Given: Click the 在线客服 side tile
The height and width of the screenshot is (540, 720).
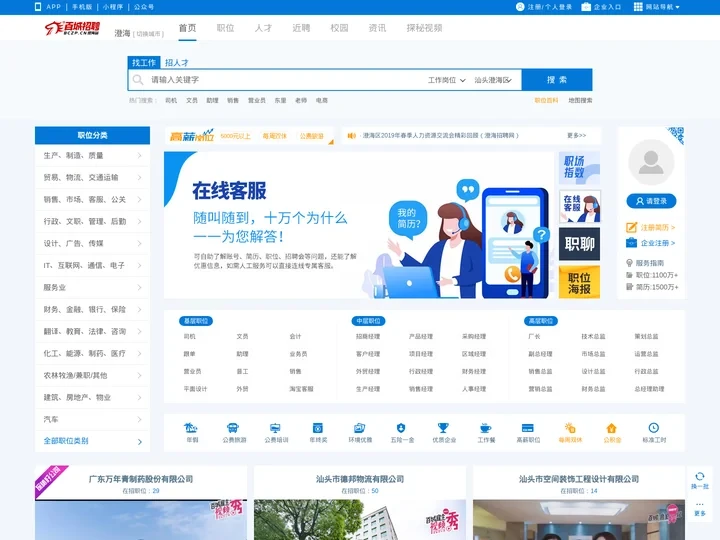Looking at the screenshot, I should click(579, 206).
